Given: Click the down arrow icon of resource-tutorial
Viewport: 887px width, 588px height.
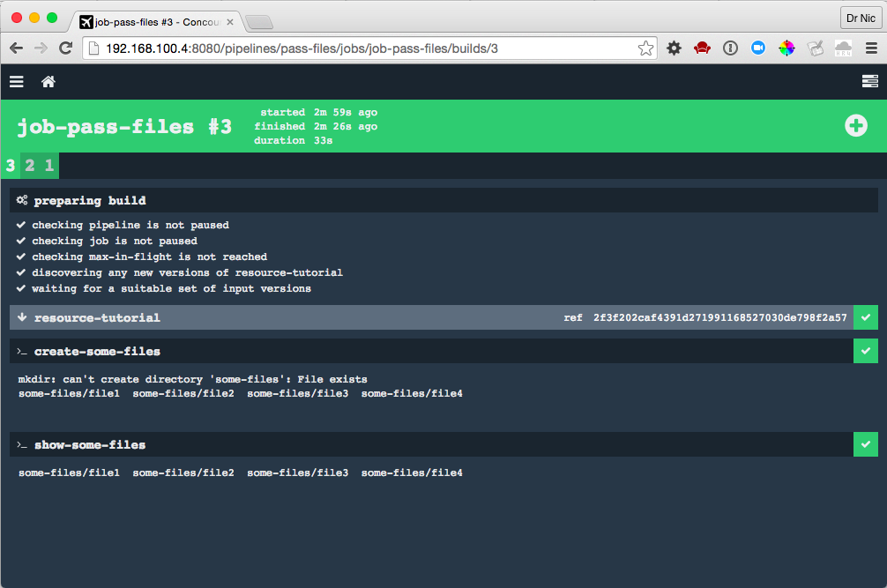Looking at the screenshot, I should tap(22, 317).
